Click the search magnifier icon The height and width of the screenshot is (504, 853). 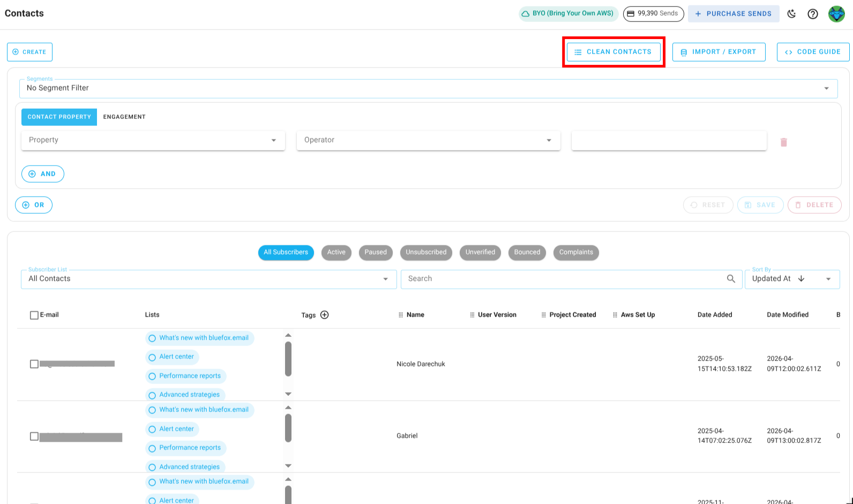pyautogui.click(x=731, y=279)
